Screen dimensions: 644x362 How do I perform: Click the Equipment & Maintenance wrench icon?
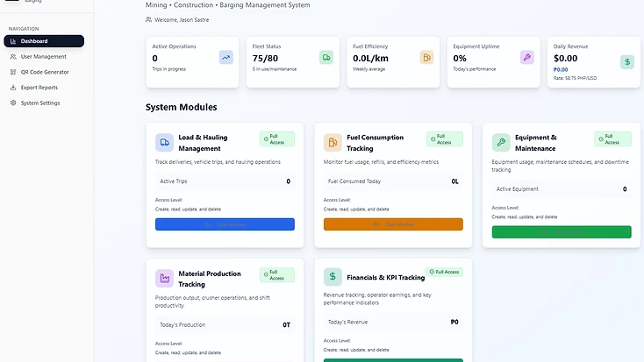(x=501, y=142)
